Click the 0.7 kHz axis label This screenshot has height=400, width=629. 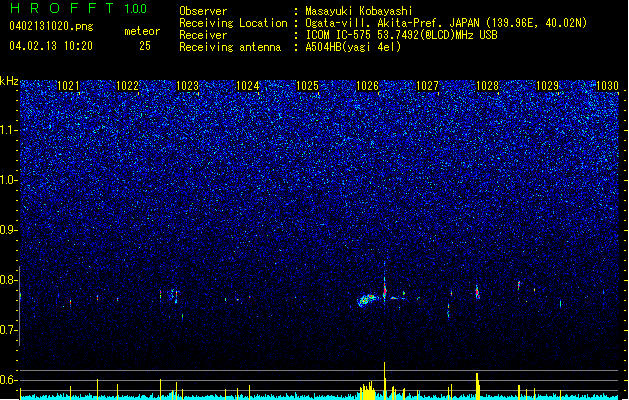pos(9,330)
